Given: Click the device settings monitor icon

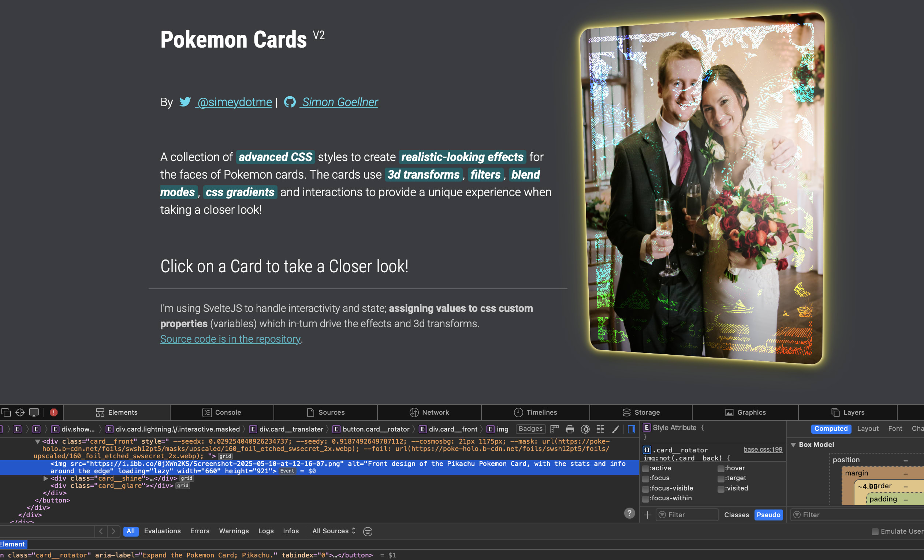Looking at the screenshot, I should 34,412.
